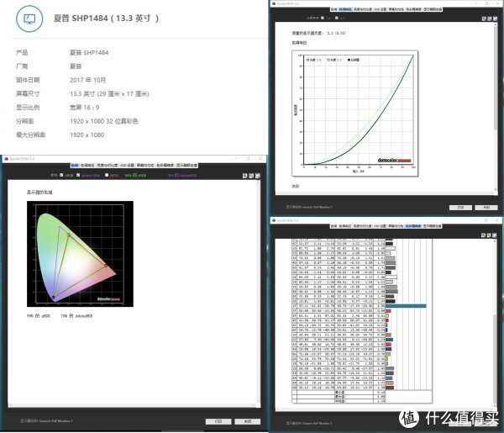Screen dimensions: 504x433
Task: Click the monitor icon beside 夏普 SHP1484 title
Action: click(x=29, y=18)
